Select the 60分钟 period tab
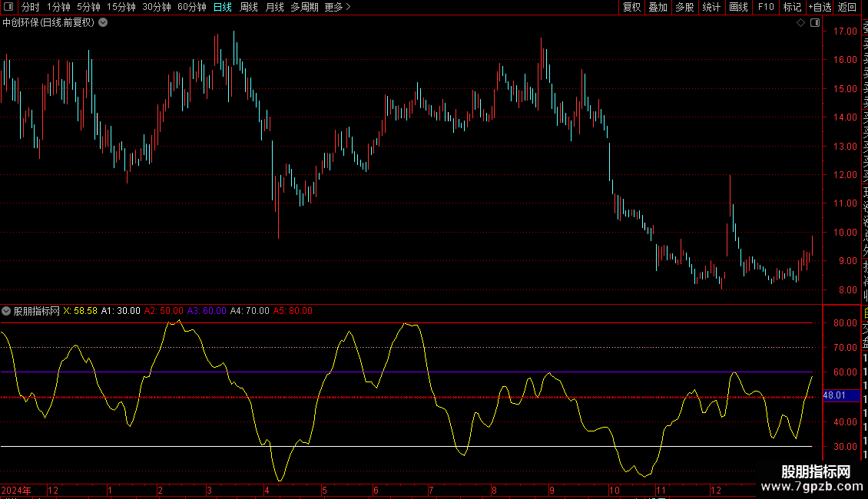868x499 pixels. [192, 7]
